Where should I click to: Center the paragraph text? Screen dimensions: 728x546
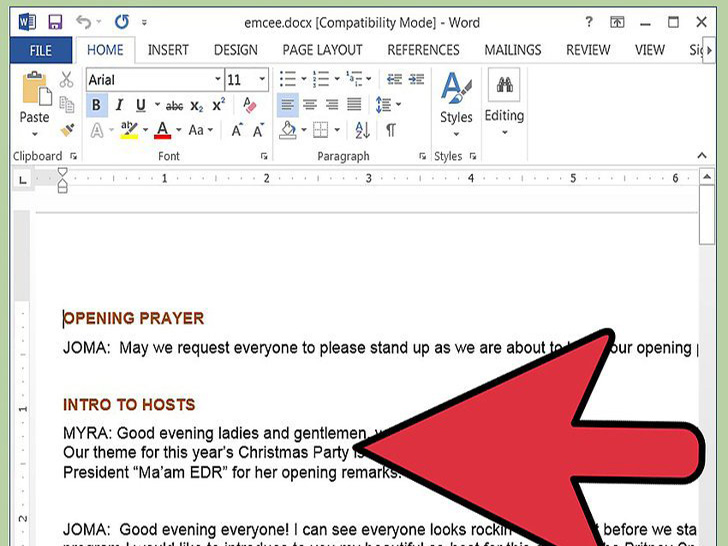(x=310, y=104)
